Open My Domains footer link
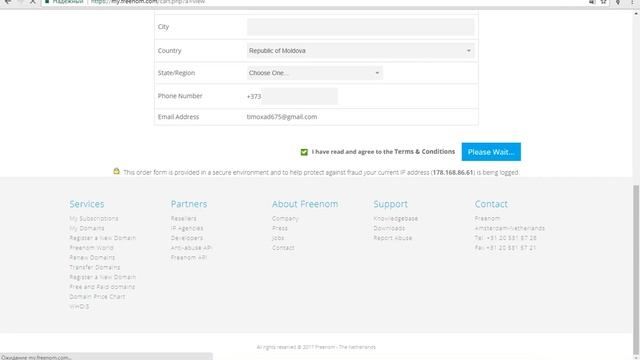640x360 pixels. click(87, 228)
